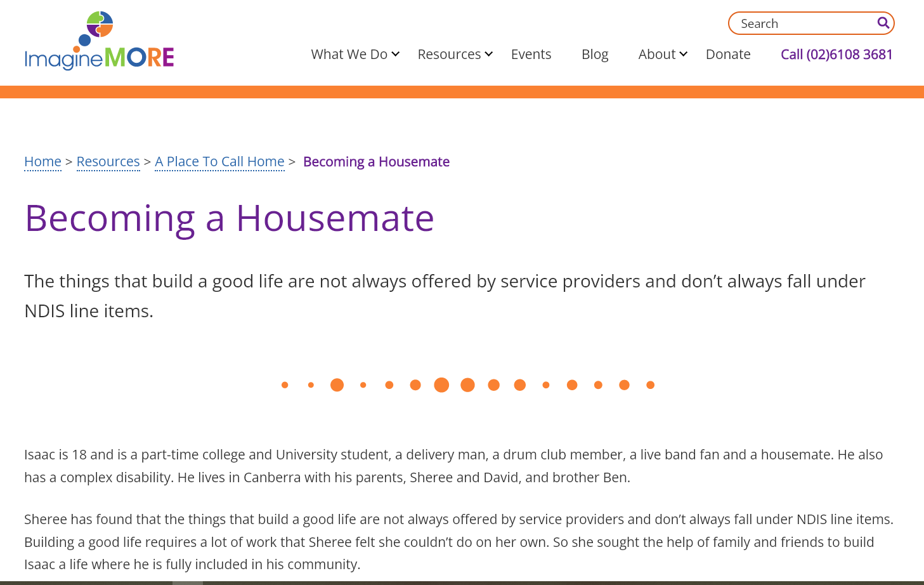Click the magnifying glass search icon
This screenshot has width=924, height=585.
coord(883,23)
